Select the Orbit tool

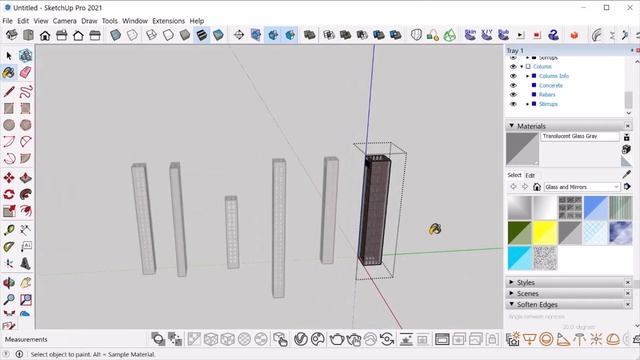pyautogui.click(x=9, y=283)
